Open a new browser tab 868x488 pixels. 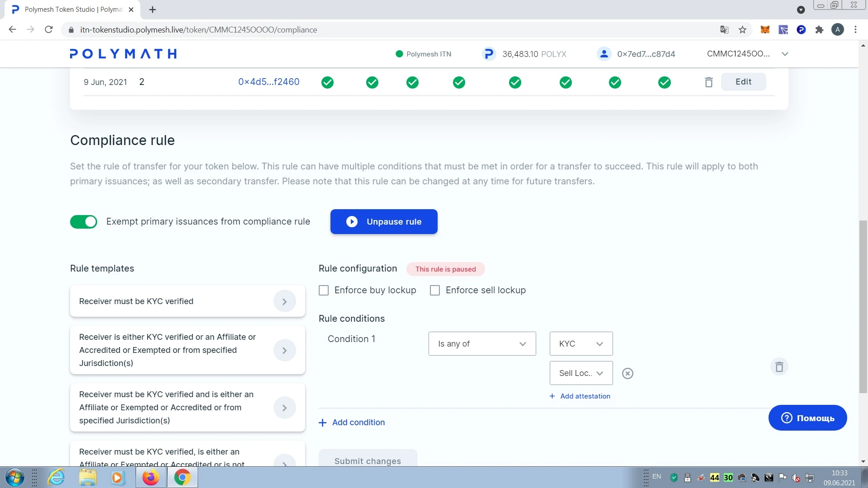coord(152,9)
